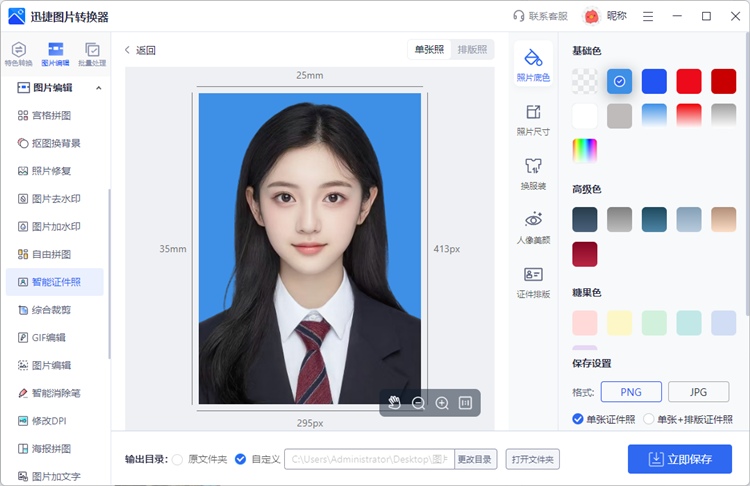
Task: Click the hand pan tool icon
Action: [x=395, y=402]
